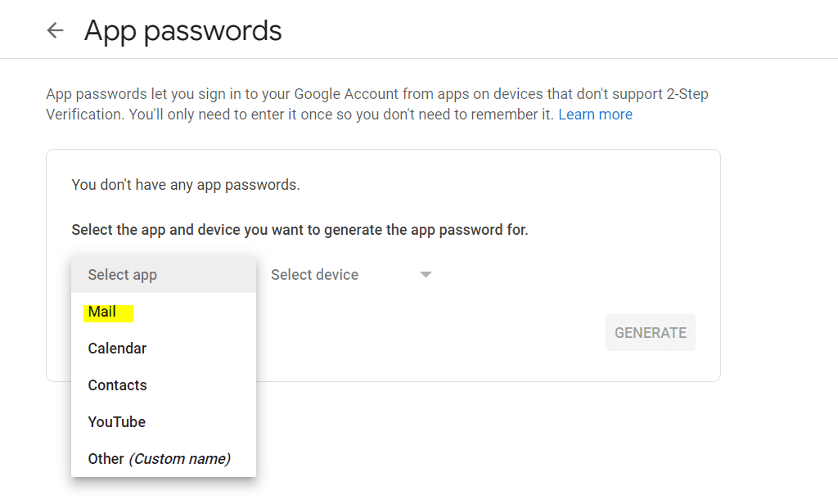Click the yellow-highlighted Mail entry
This screenshot has width=838, height=504.
click(x=107, y=312)
